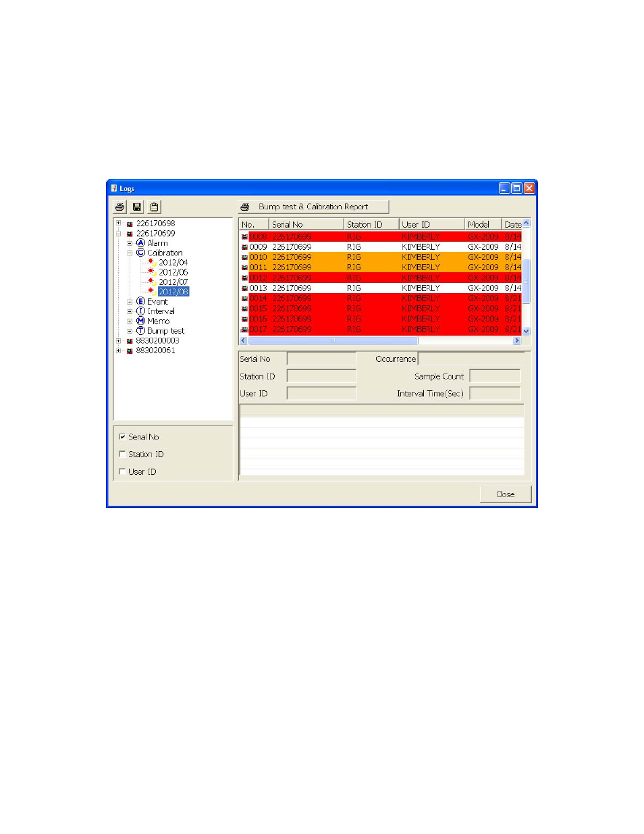Select the Calibration tree label

pyautogui.click(x=165, y=253)
